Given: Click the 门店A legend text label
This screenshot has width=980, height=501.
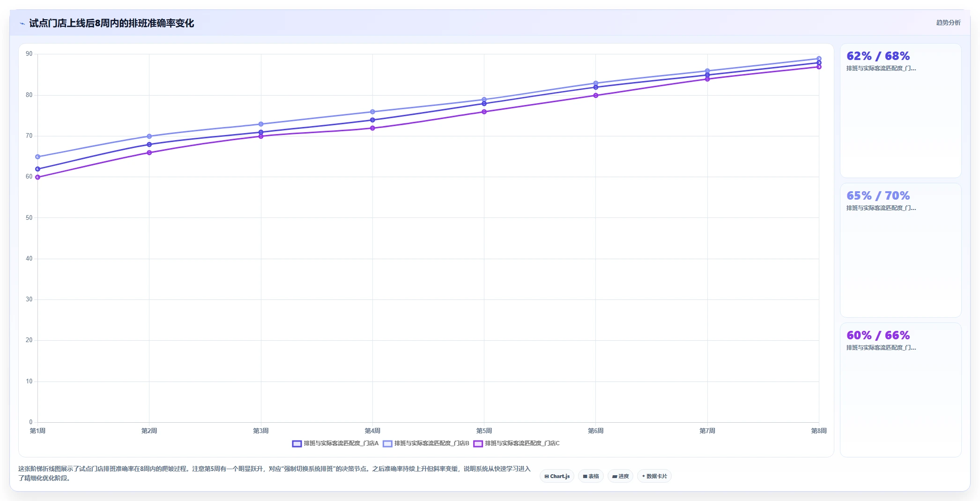Looking at the screenshot, I should pos(341,443).
